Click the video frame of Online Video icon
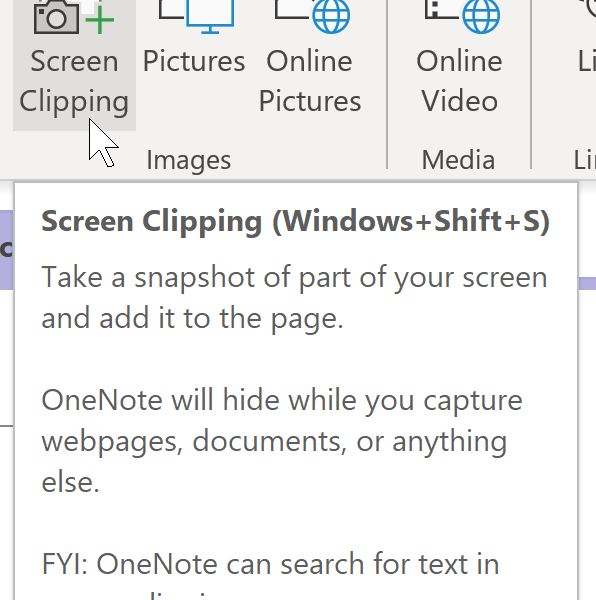Screen dimensions: 596x600 click(441, 10)
